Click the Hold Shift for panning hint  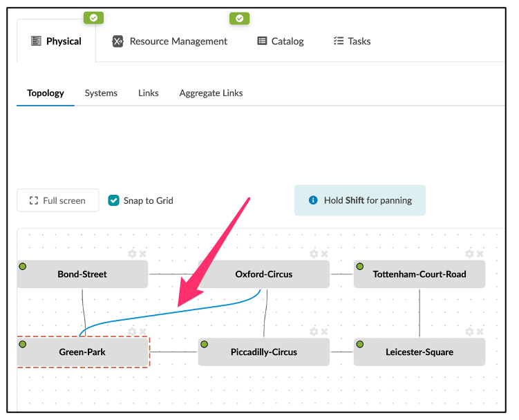point(360,200)
